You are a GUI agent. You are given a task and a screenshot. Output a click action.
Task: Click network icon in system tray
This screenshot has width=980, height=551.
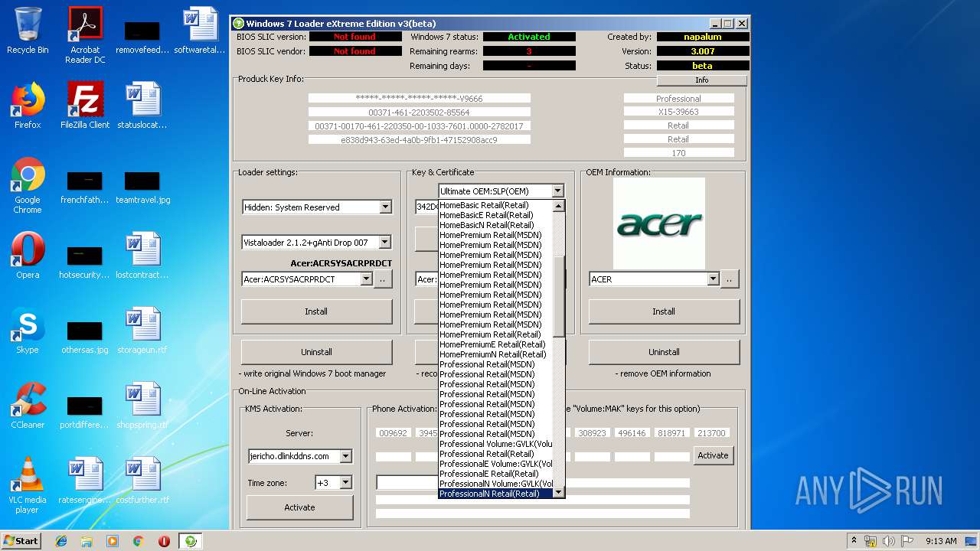point(871,541)
